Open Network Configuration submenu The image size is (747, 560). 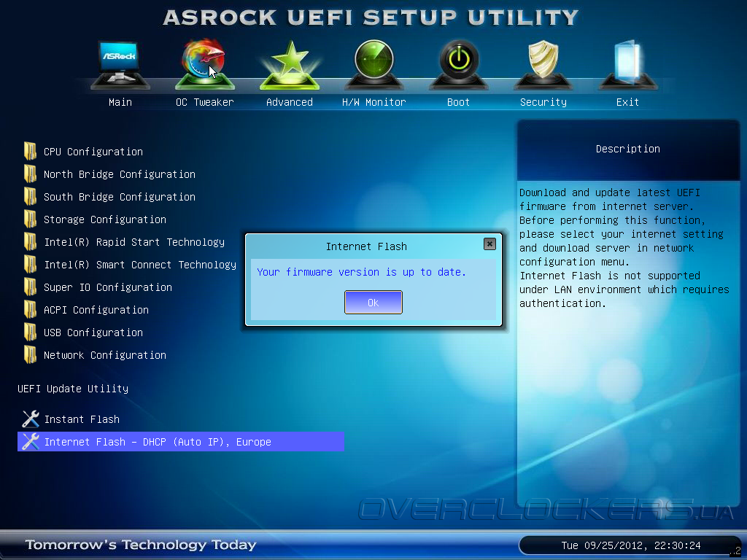[105, 355]
